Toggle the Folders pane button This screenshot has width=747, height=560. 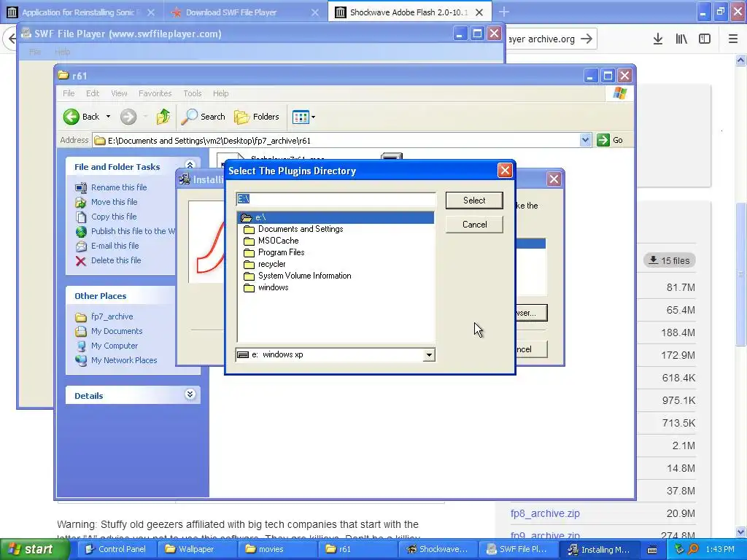point(256,117)
